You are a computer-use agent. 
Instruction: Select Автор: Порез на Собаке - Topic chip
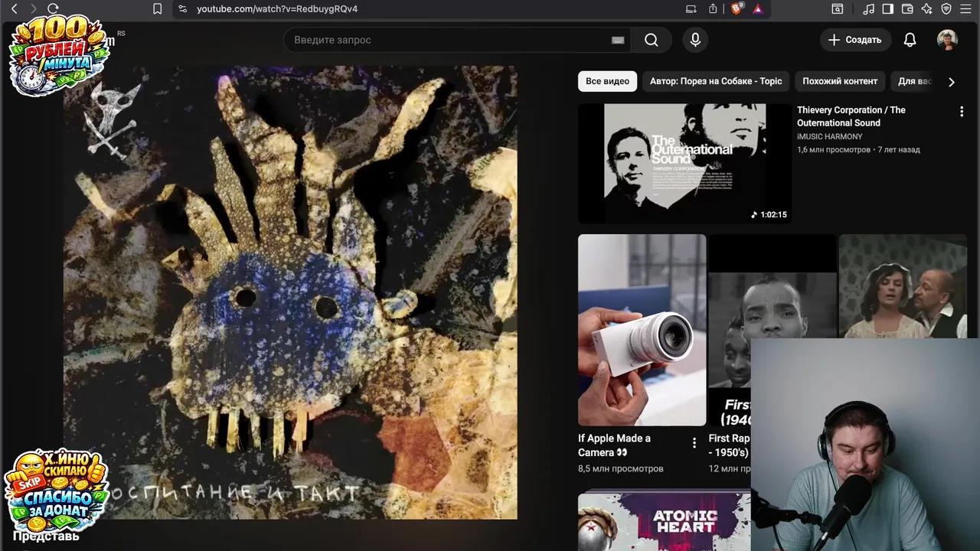point(716,81)
